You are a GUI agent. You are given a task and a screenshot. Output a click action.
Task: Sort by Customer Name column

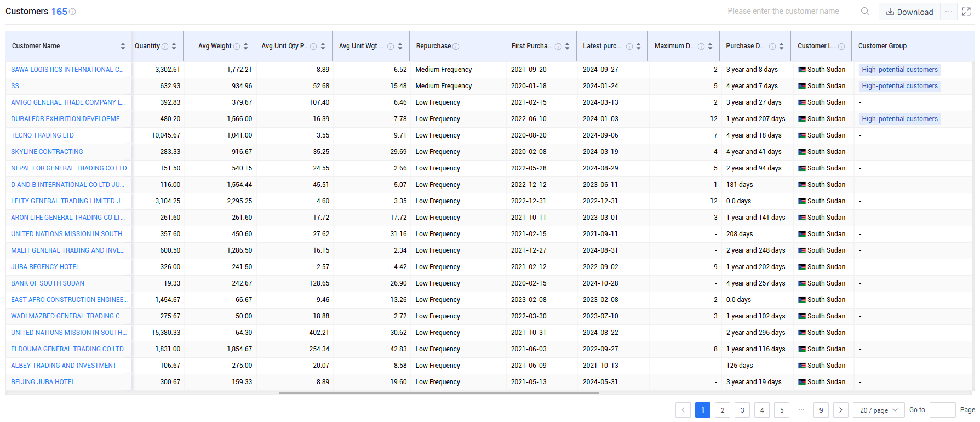pos(123,46)
